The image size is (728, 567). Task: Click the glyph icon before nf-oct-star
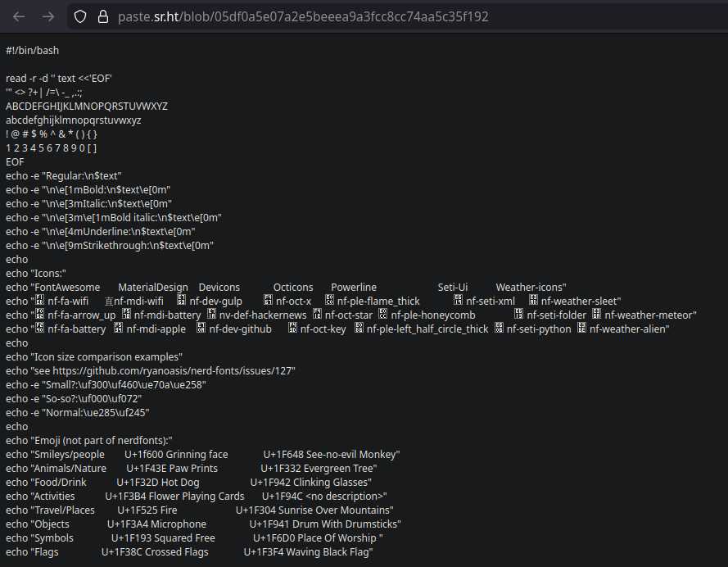[317, 315]
